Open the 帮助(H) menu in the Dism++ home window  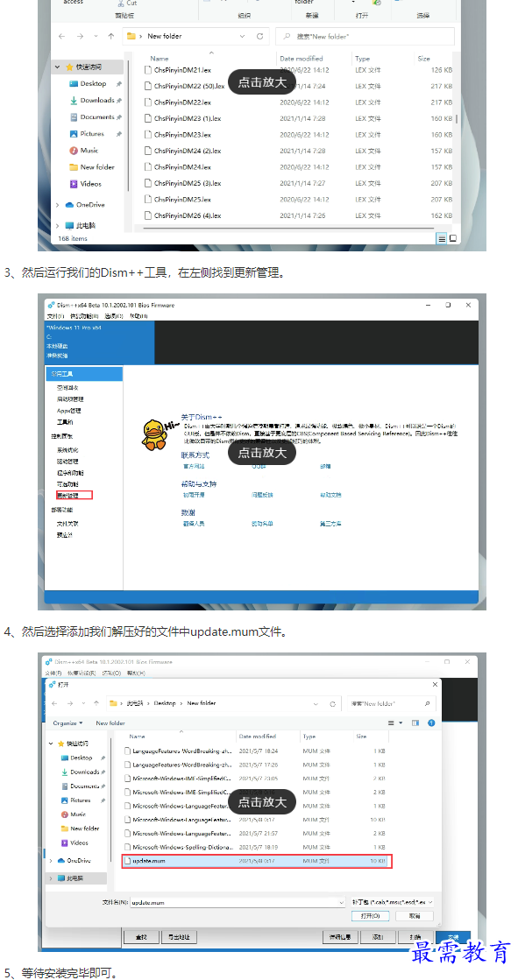click(138, 316)
